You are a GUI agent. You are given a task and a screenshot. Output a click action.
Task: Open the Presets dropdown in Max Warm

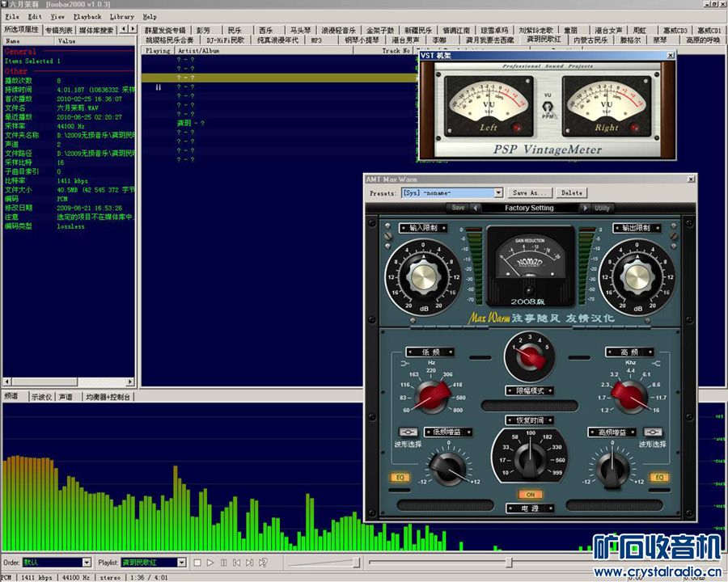pos(498,193)
